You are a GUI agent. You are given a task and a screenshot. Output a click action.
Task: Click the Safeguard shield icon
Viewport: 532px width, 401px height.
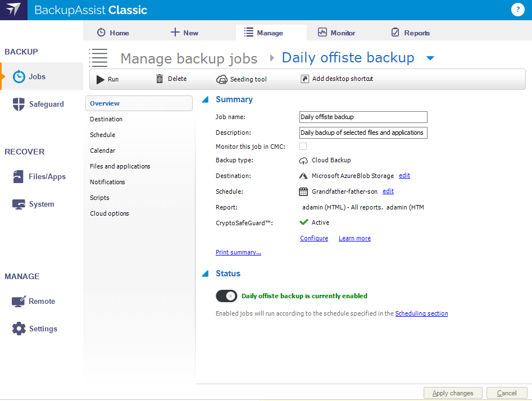[x=19, y=104]
